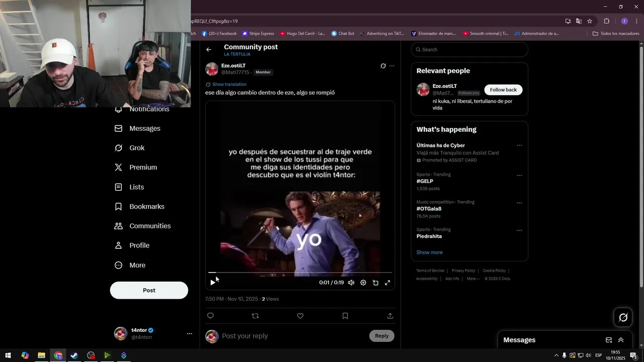Open more options on Eze.ostiLT's post

392,66
